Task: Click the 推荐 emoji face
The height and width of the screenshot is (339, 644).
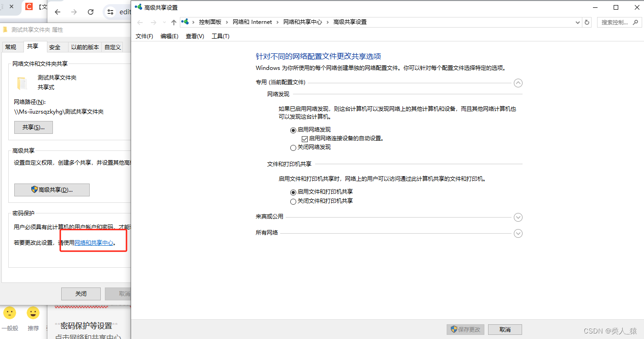Action: tap(33, 313)
